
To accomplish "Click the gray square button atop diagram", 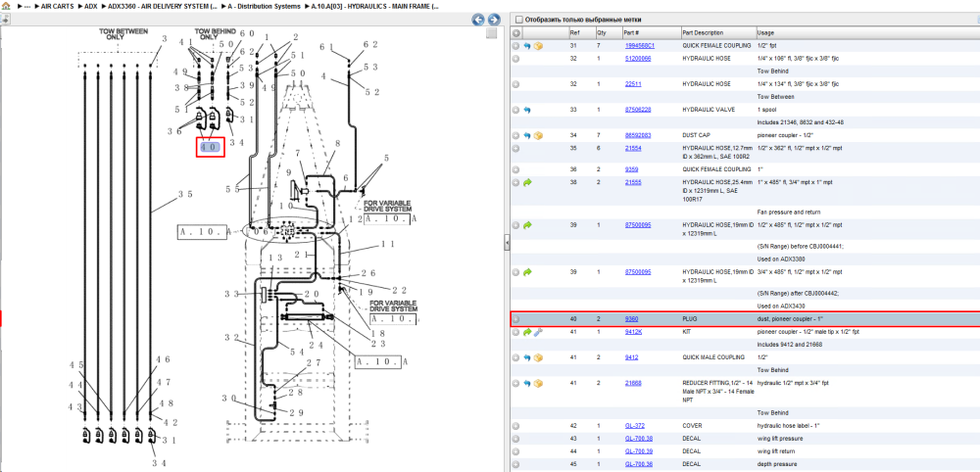I will coord(491,33).
